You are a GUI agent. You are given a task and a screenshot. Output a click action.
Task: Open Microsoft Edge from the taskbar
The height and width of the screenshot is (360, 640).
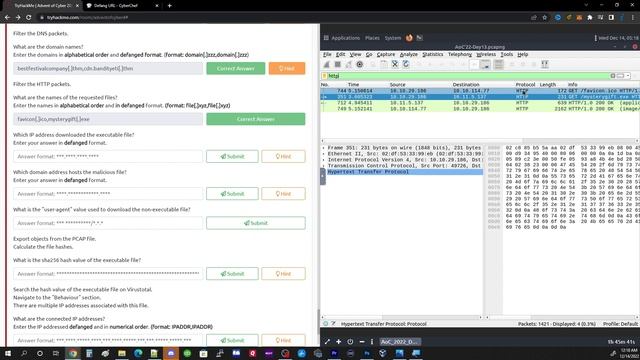coord(138,353)
